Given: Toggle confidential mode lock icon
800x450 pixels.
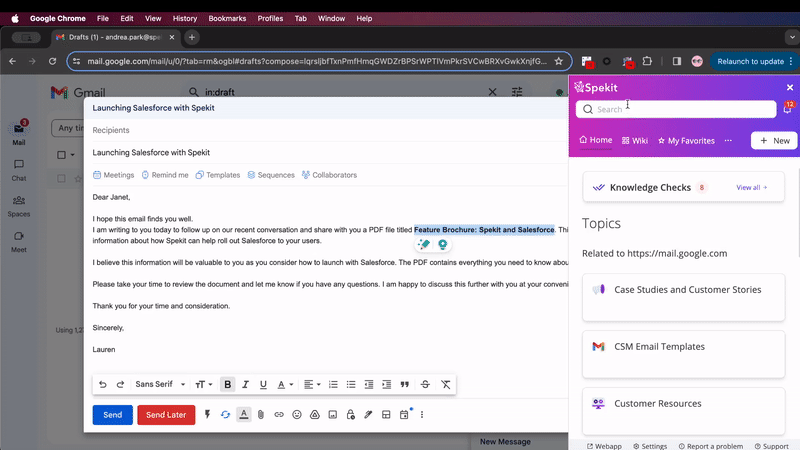Looking at the screenshot, I should click(351, 415).
